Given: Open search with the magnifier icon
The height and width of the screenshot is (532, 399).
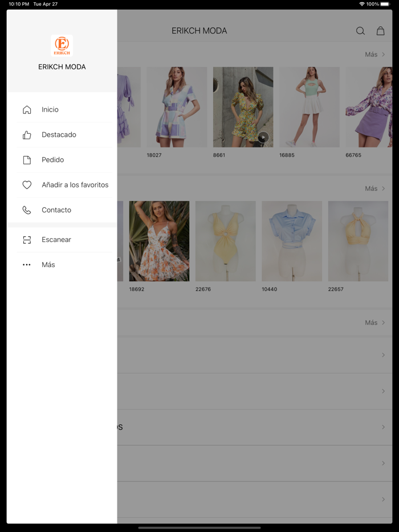Looking at the screenshot, I should (360, 31).
